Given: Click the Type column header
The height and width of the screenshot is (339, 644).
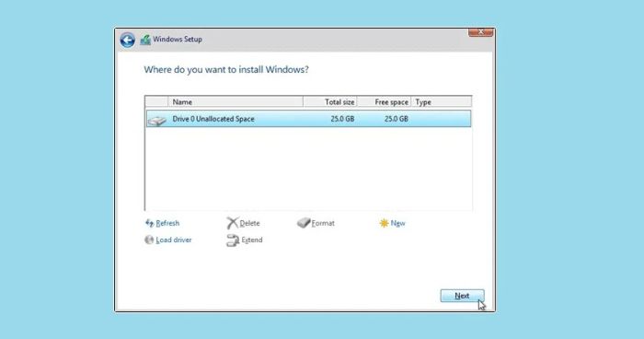Looking at the screenshot, I should tap(441, 101).
